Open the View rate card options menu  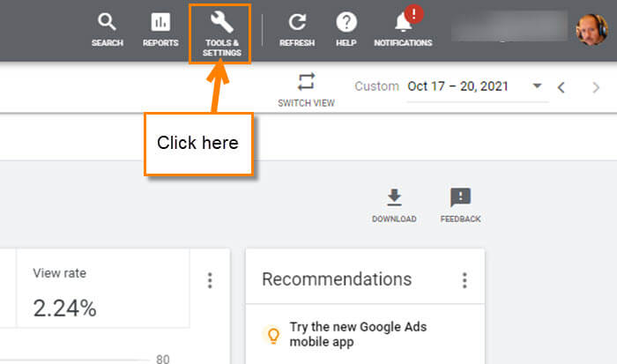(210, 280)
